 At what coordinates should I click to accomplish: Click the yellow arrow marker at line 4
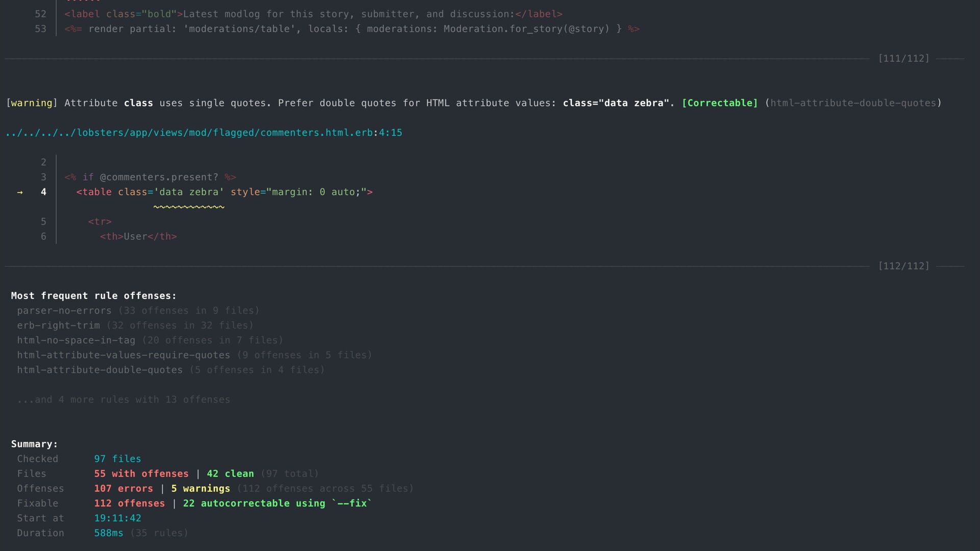20,192
